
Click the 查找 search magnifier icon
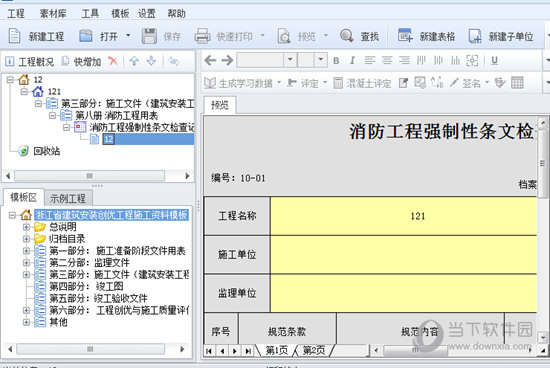347,36
